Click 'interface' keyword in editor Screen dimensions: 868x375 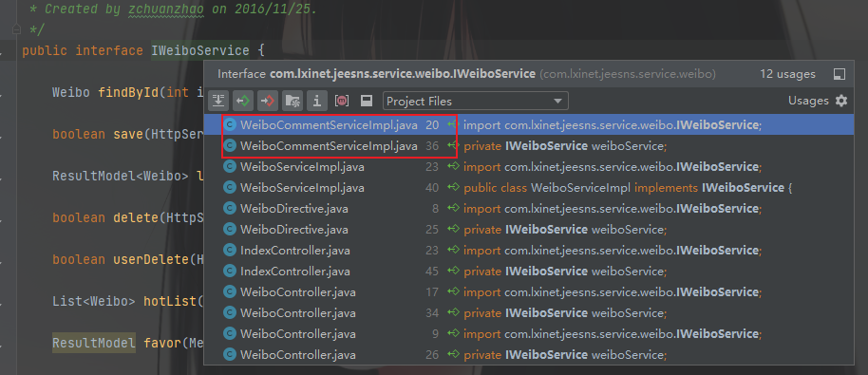tap(109, 51)
